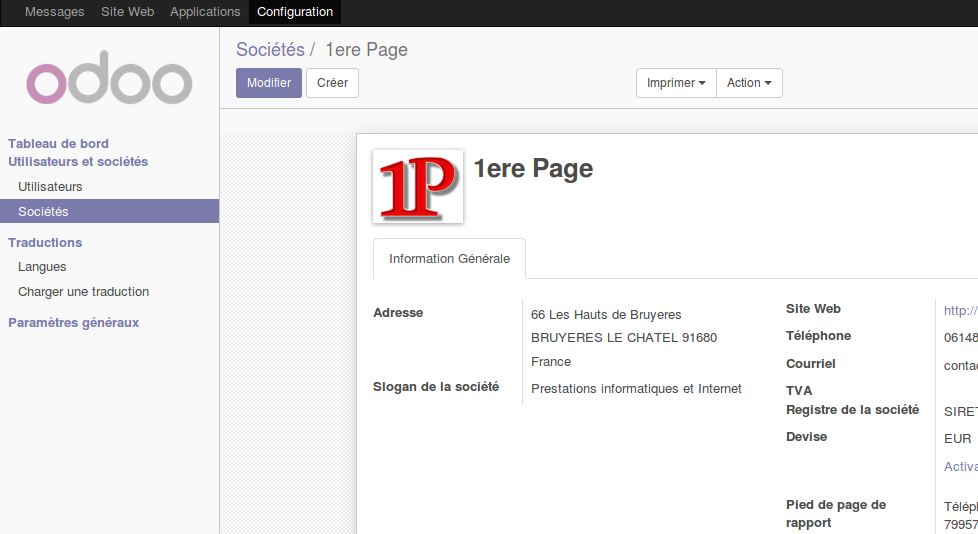Click the 1ere Page company logo

click(418, 187)
